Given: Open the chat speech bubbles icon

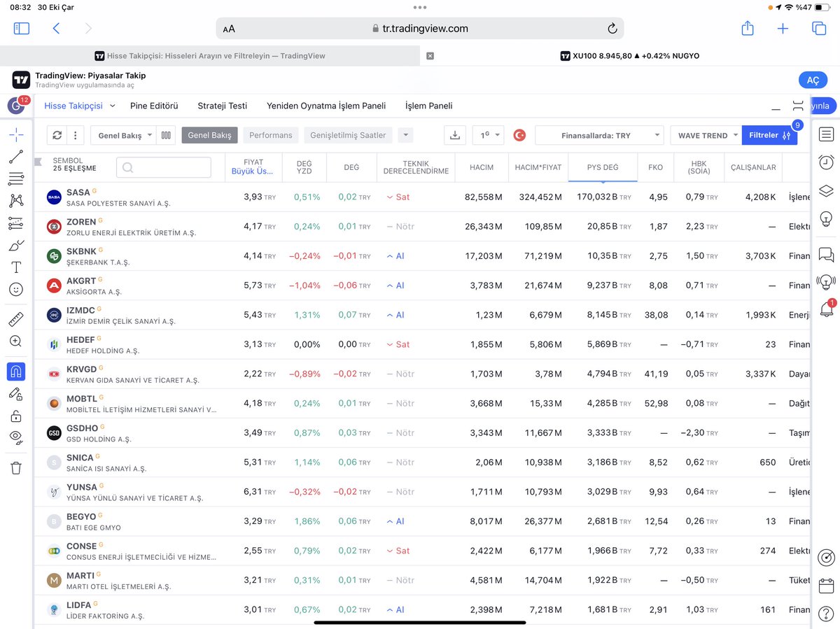Looking at the screenshot, I should coord(826,254).
